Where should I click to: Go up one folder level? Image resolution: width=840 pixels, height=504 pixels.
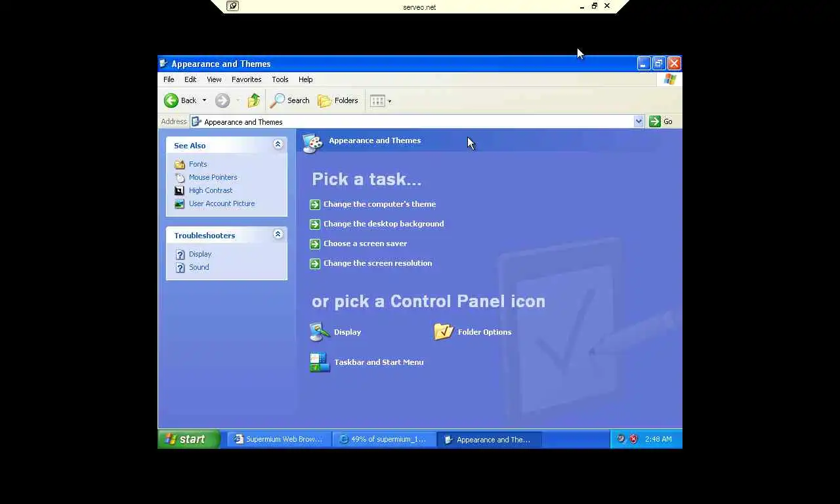click(x=254, y=100)
